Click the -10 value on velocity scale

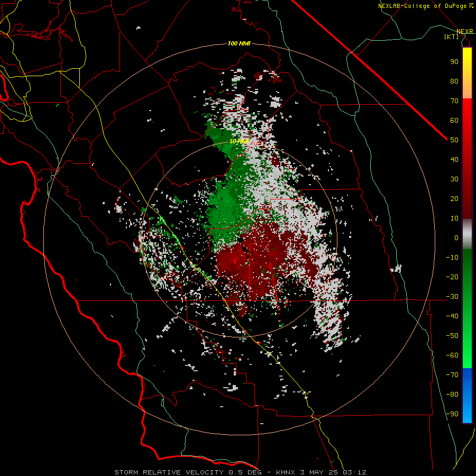[452, 258]
